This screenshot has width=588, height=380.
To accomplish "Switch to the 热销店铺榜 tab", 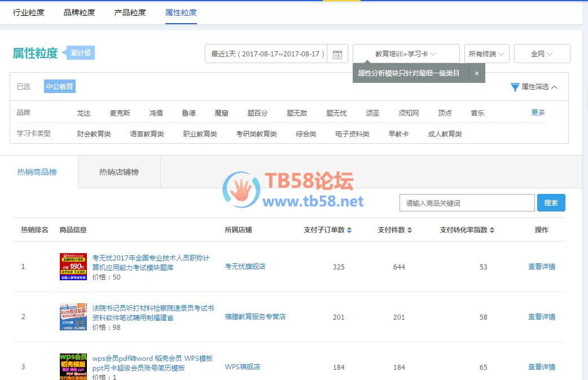I will point(119,172).
